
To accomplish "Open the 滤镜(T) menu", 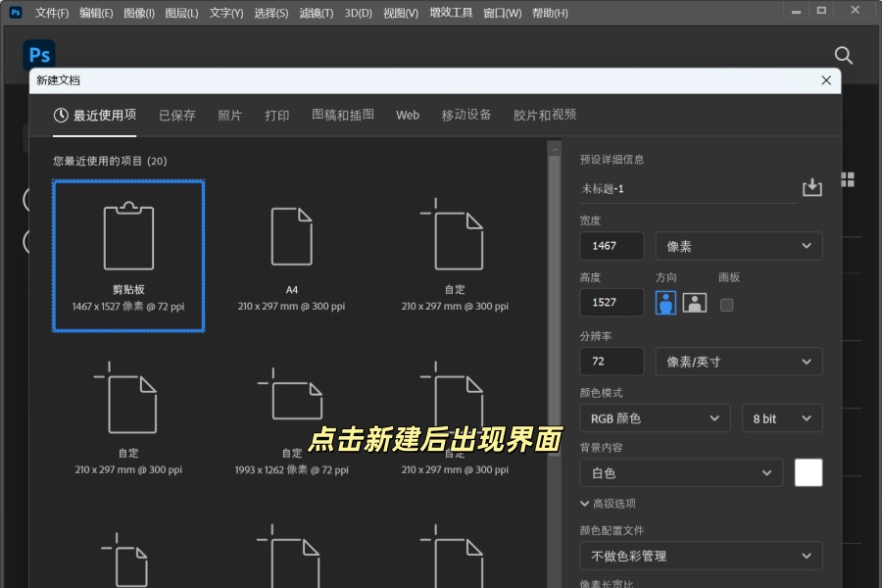I will point(317,13).
